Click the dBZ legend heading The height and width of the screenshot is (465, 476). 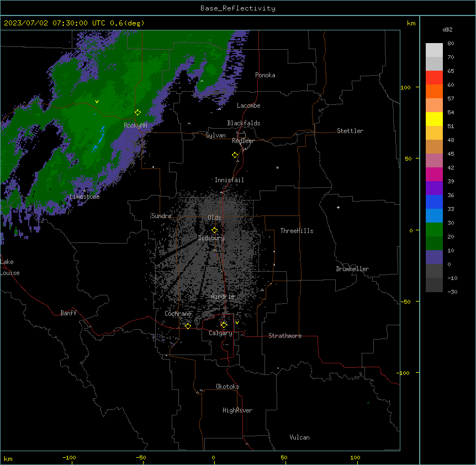447,30
